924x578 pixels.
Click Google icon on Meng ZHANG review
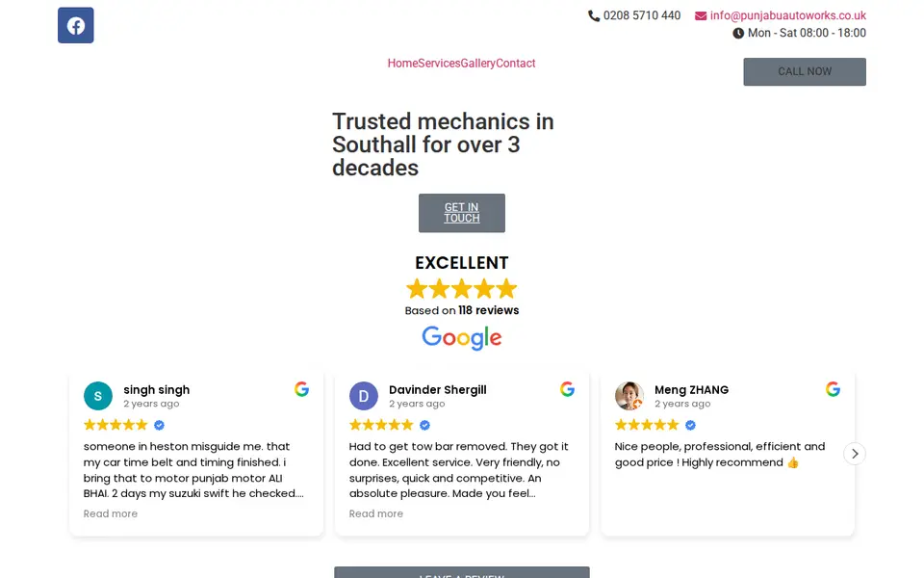833,389
